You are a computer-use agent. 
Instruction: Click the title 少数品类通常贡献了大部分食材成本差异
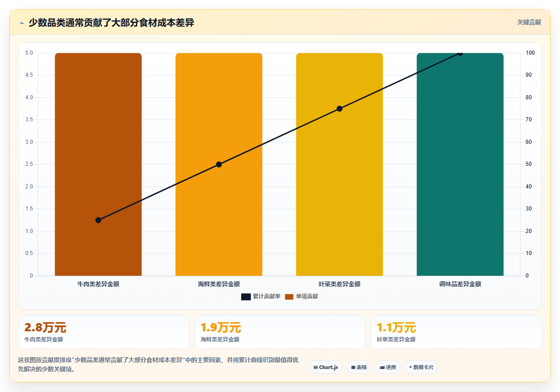(111, 23)
